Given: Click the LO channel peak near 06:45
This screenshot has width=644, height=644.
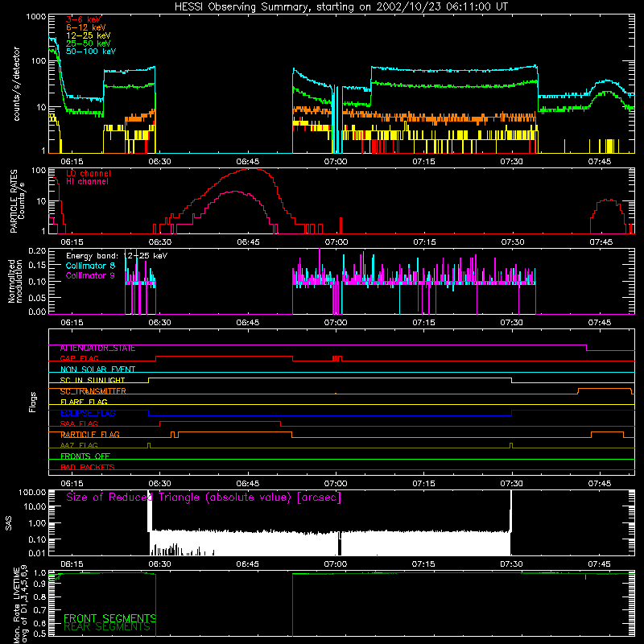Looking at the screenshot, I should [x=250, y=169].
